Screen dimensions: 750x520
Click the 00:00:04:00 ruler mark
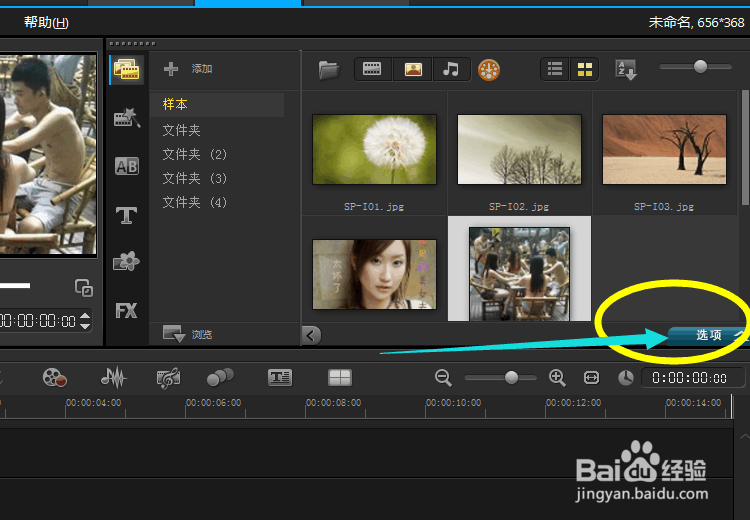93,403
